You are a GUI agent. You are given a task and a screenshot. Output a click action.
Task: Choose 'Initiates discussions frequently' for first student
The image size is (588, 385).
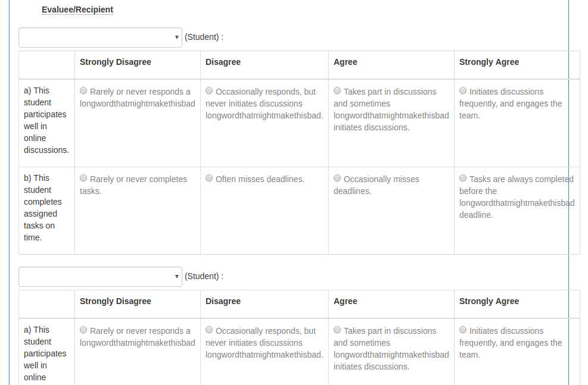[x=463, y=90]
